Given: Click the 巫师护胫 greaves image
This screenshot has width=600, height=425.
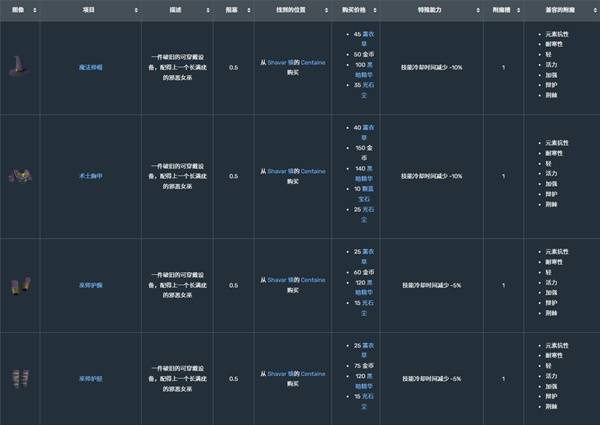Looking at the screenshot, I should [x=19, y=379].
